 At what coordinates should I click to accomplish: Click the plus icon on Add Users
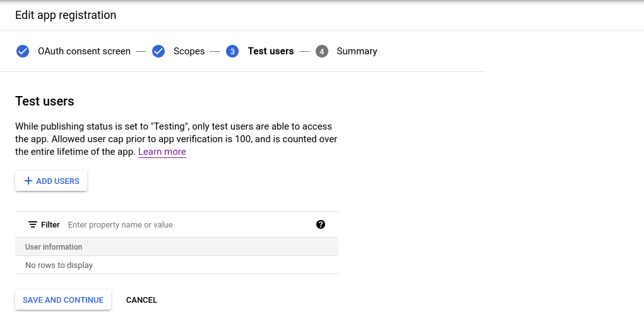tap(28, 181)
